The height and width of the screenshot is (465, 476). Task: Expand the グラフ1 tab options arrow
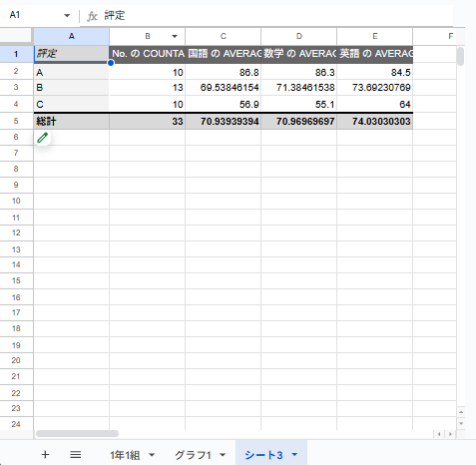tap(223, 455)
